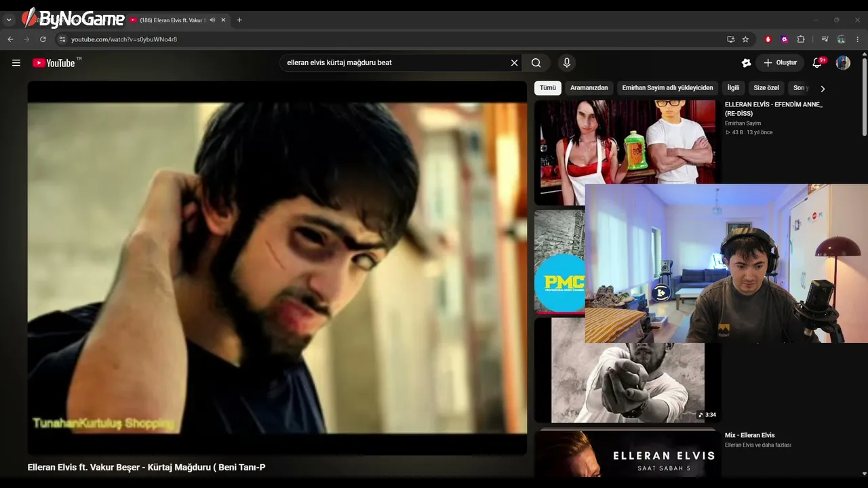Open the PMC channel thumbnail video
The image size is (868, 488).
click(x=559, y=262)
